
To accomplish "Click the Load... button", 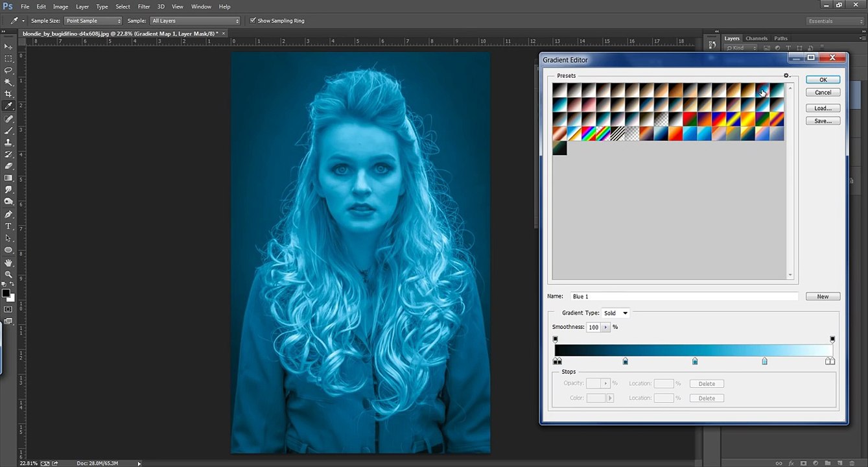I will click(x=823, y=108).
